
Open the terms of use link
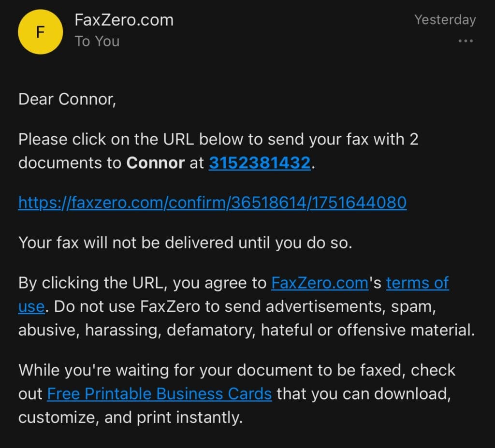pos(418,283)
